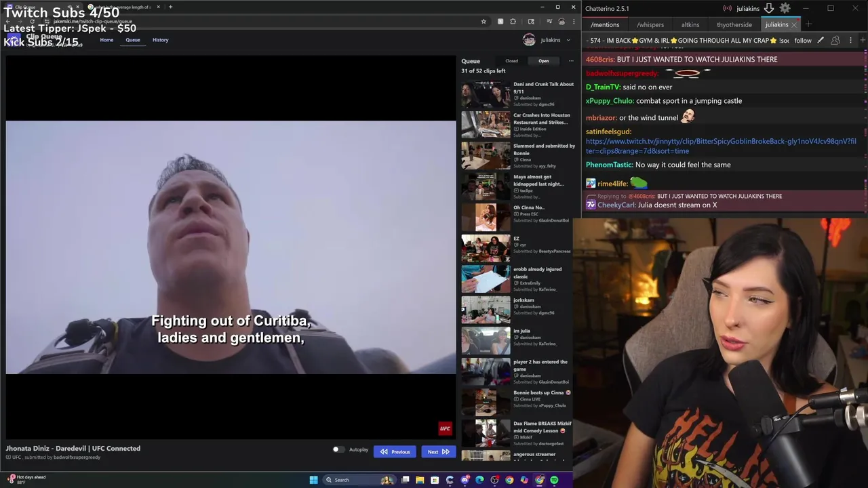This screenshot has height=488, width=868.
Task: Click the Next clip button
Action: point(438,451)
